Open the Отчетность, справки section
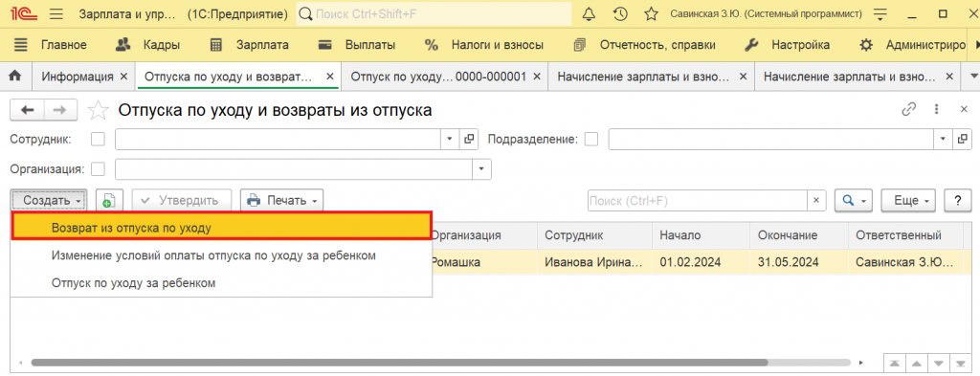Screen dimensions: 980x376 pos(644,45)
